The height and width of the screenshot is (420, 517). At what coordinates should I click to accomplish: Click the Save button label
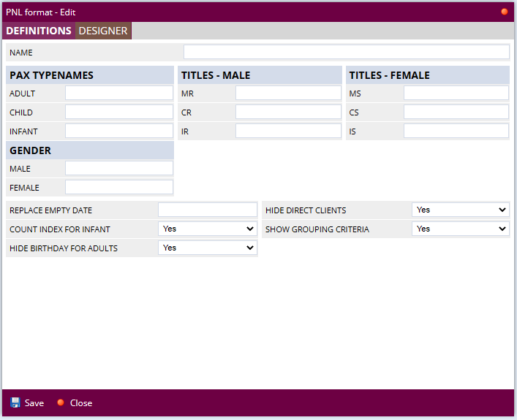coord(34,403)
